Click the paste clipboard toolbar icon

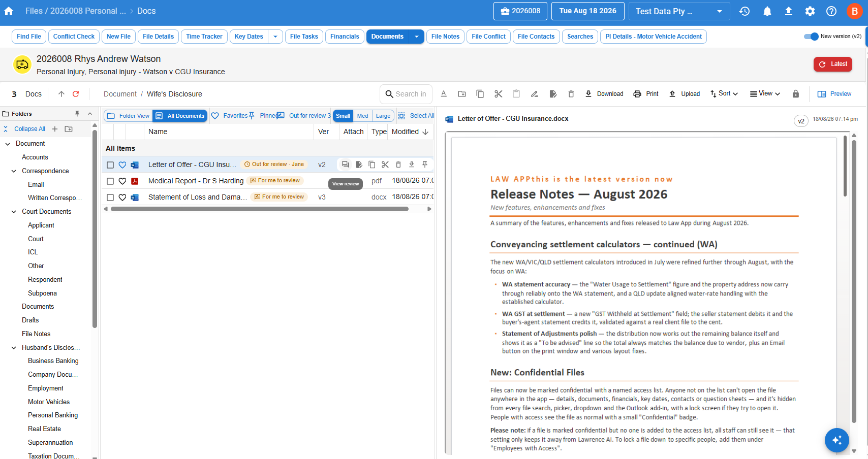(516, 94)
